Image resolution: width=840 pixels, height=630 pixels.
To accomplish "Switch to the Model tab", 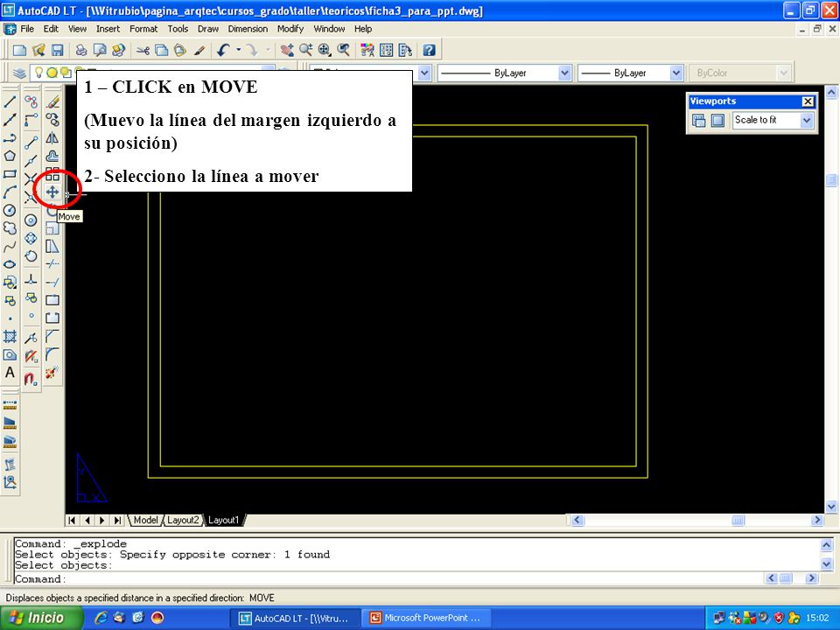I will coord(145,520).
